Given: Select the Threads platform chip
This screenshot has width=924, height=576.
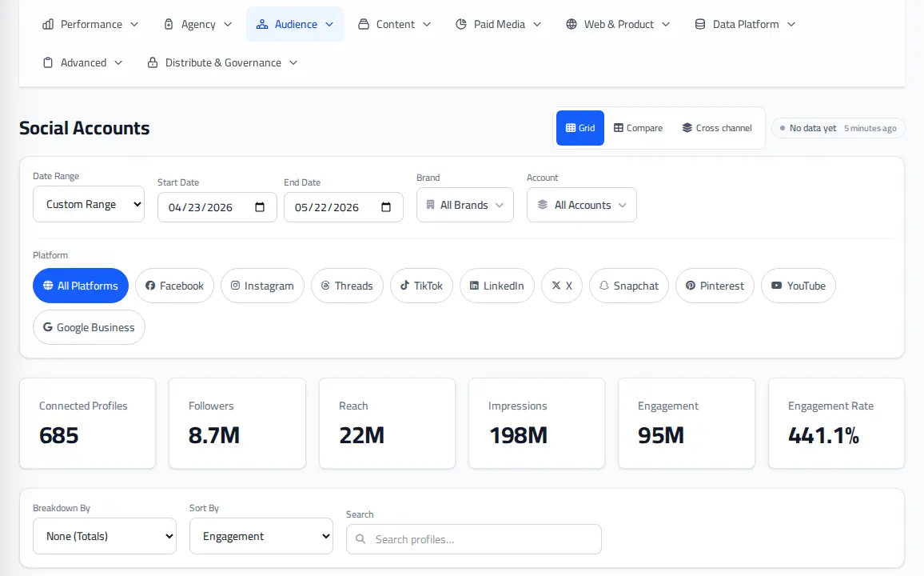Looking at the screenshot, I should 347,286.
